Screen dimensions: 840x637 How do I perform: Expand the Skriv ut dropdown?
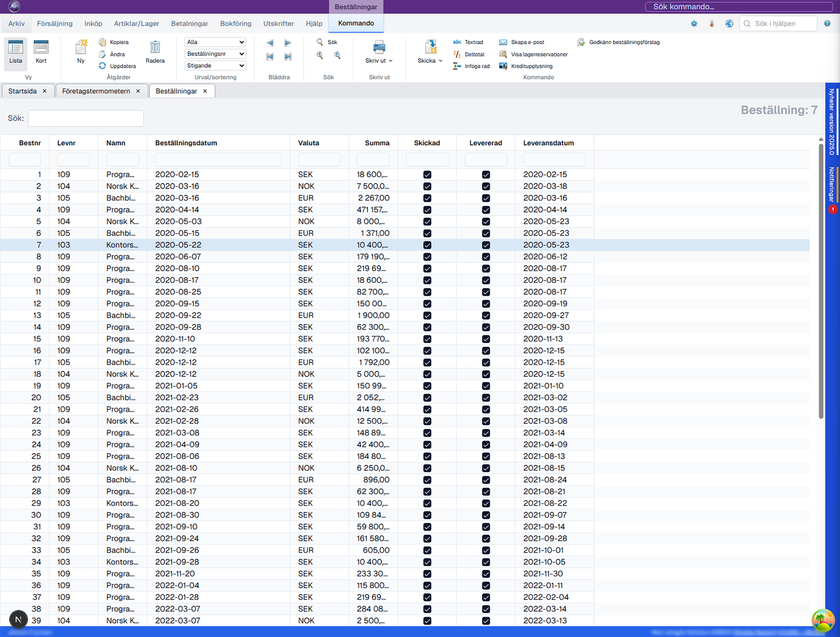coord(390,61)
